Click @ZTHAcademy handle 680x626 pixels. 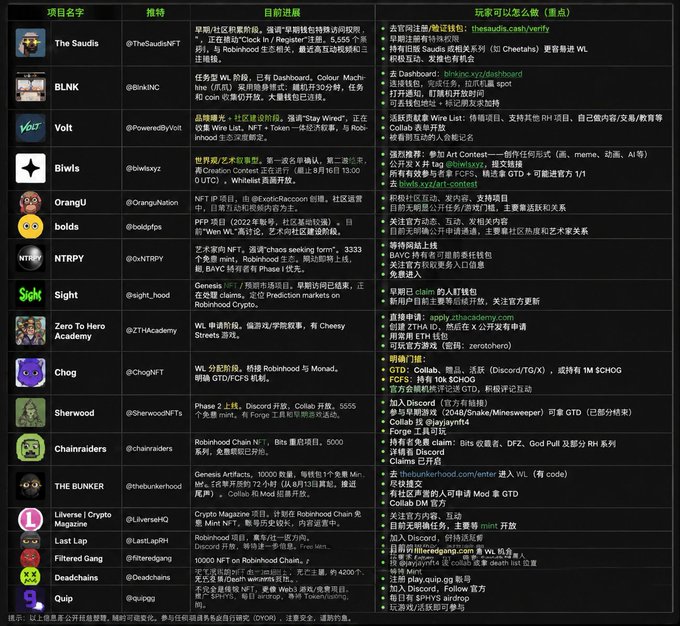[x=151, y=331]
